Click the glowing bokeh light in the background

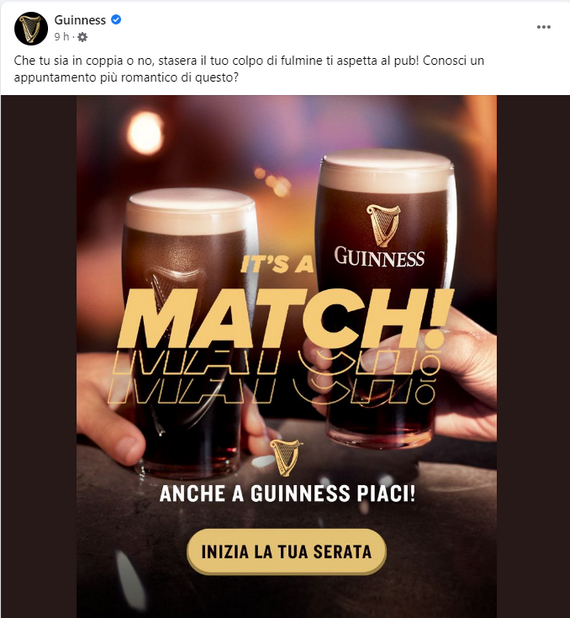[145, 133]
